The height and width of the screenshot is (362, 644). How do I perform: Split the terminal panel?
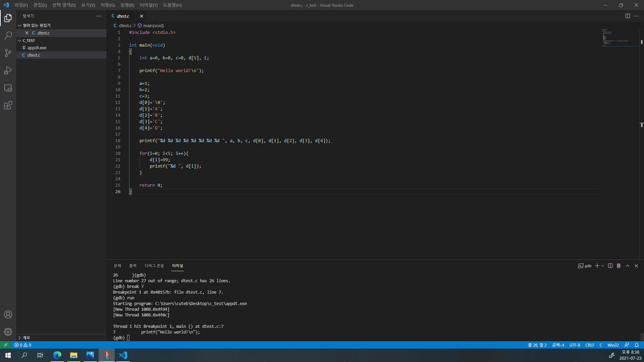[x=610, y=266]
